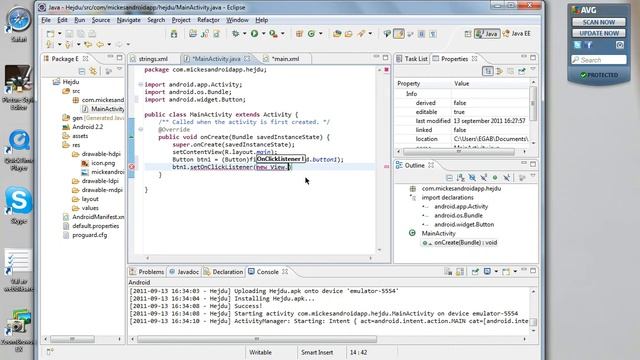The height and width of the screenshot is (360, 640).
Task: Click the Pin Console icon
Action: (x=475, y=271)
